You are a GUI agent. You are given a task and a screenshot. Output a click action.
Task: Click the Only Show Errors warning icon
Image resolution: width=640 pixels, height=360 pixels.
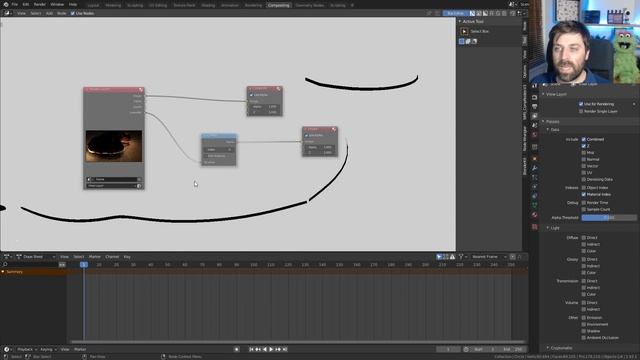(452, 257)
